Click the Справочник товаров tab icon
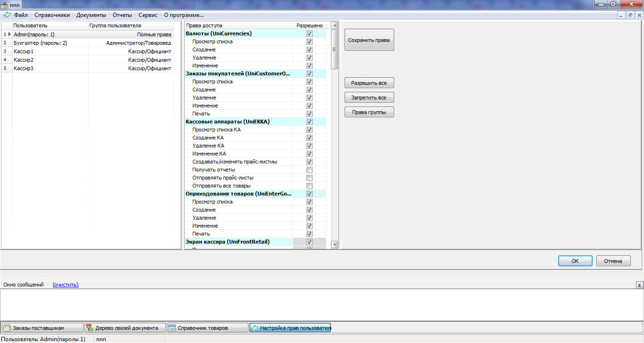Viewport: 644px width, 343px height. 172,327
